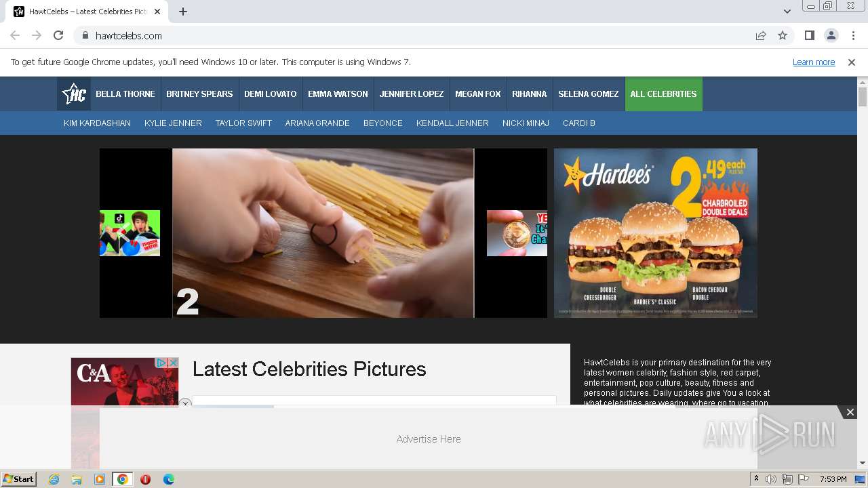868x488 pixels.
Task: Open the Action Center flag icon
Action: pos(804,479)
